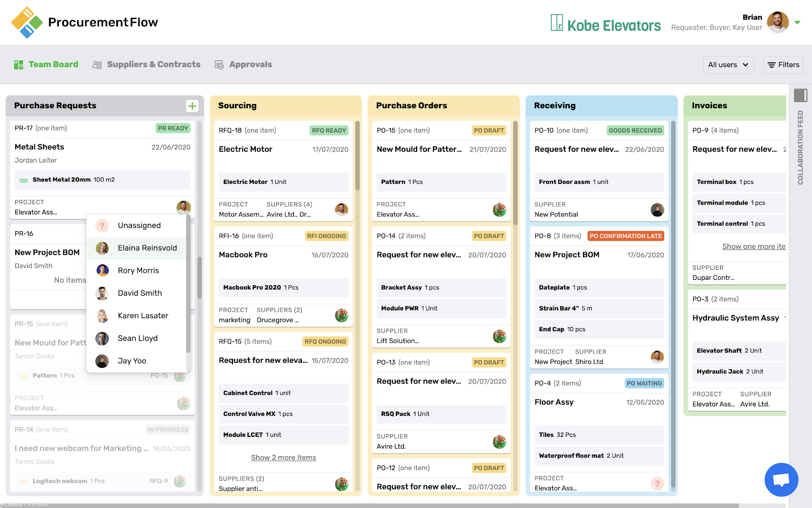Viewport: 812px width, 508px height.
Task: Open the chat support bubble
Action: coord(781,480)
